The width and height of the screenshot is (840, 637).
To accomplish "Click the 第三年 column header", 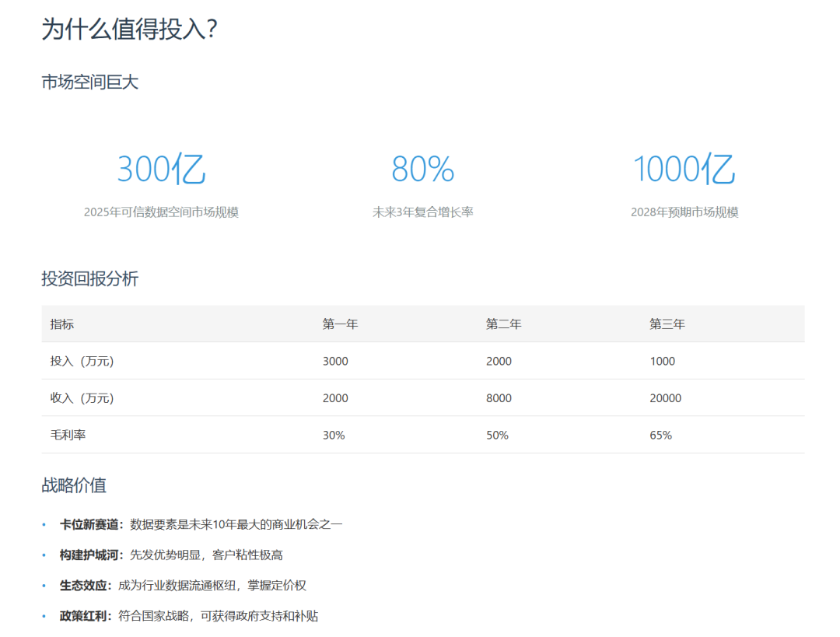I will click(667, 324).
